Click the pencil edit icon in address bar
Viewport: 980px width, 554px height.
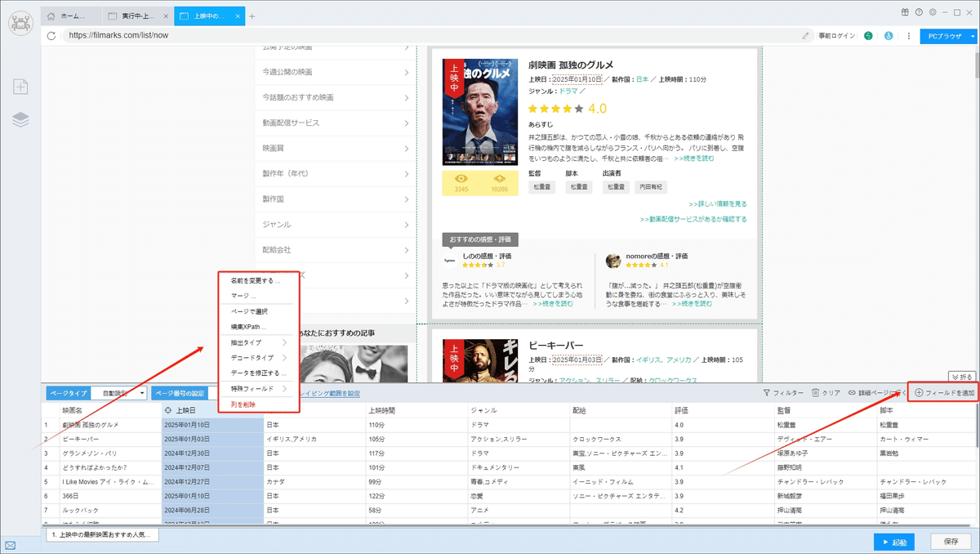coord(806,36)
